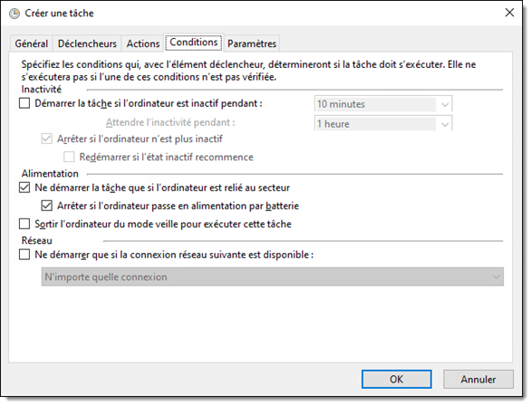Enable starting task when computer is idle
The height and width of the screenshot is (406, 532).
point(24,103)
